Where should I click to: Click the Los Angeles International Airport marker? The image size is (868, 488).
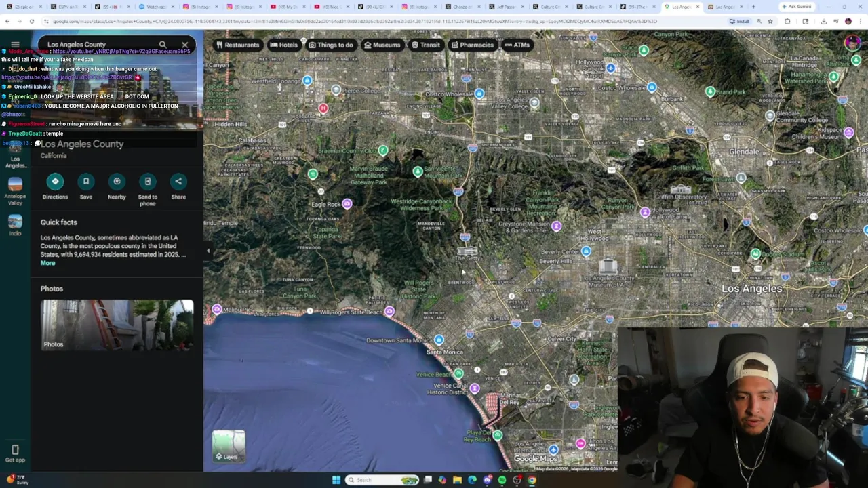553,450
